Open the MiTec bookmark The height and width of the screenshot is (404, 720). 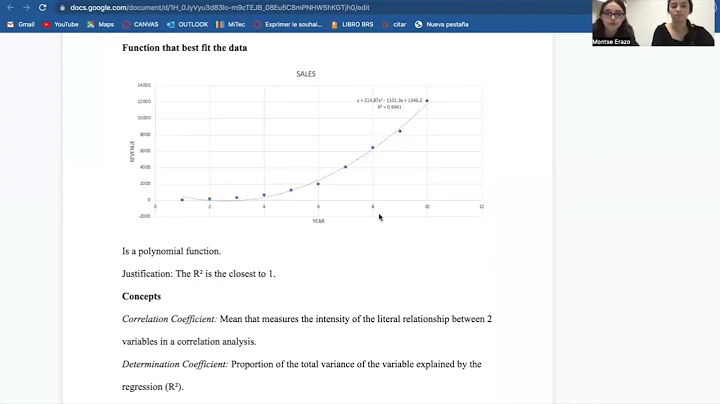click(231, 24)
